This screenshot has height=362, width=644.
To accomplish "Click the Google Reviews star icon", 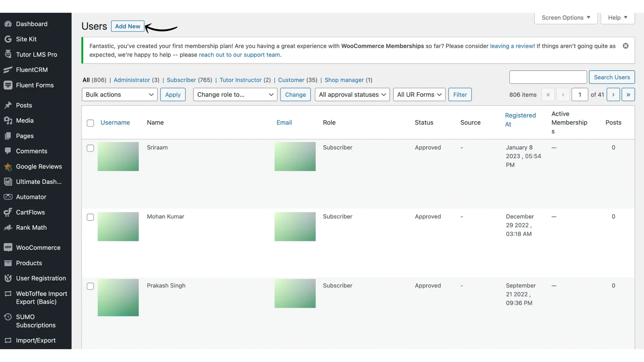I will 8,167.
